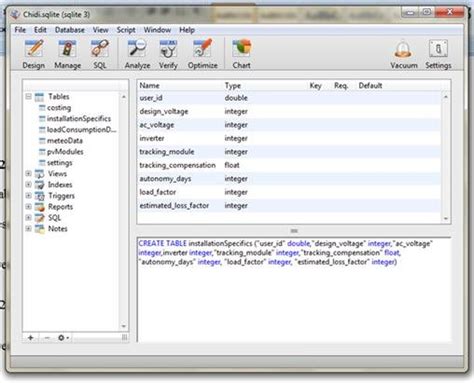This screenshot has height=383, width=474.
Task: Select the tracking_module column row
Action: [289, 152]
